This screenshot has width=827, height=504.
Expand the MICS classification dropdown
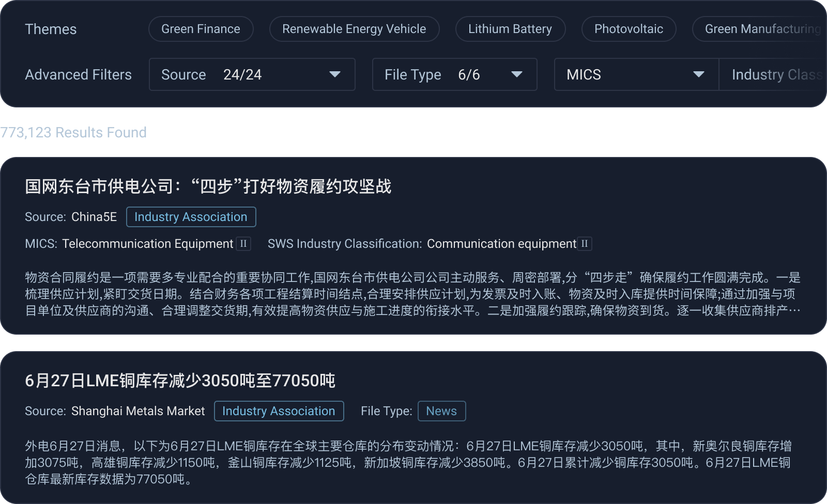tap(636, 74)
